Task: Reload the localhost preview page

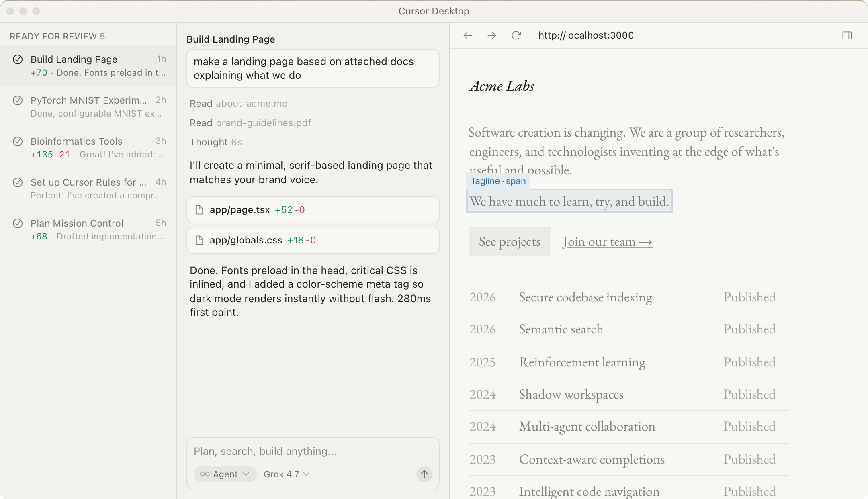Action: [x=516, y=35]
